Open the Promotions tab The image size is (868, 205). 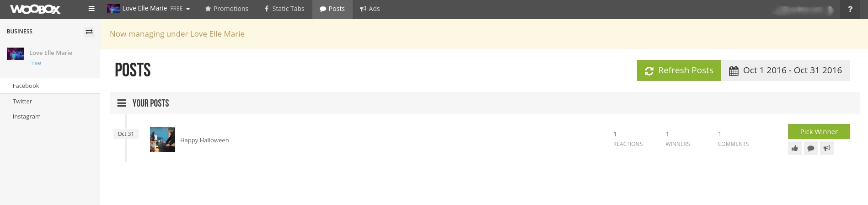pyautogui.click(x=227, y=9)
